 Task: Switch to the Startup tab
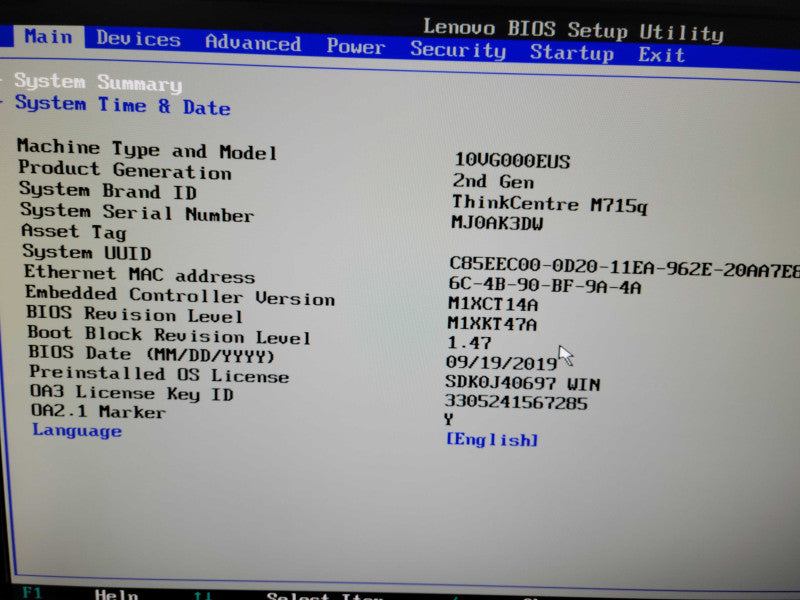[571, 53]
